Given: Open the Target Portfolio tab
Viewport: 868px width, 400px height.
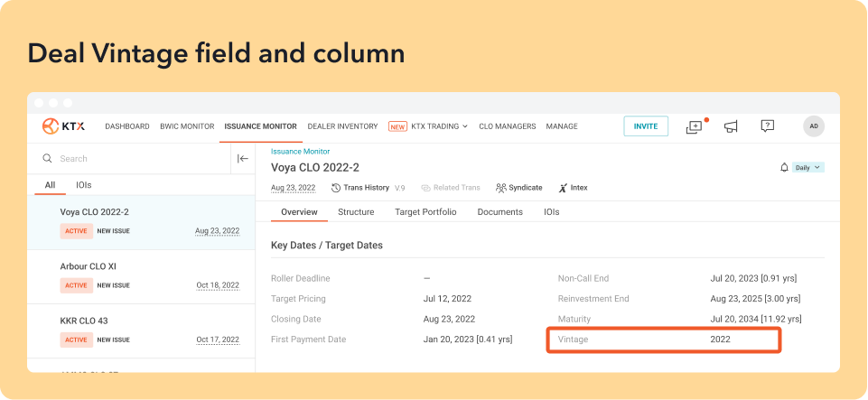Looking at the screenshot, I should 425,212.
